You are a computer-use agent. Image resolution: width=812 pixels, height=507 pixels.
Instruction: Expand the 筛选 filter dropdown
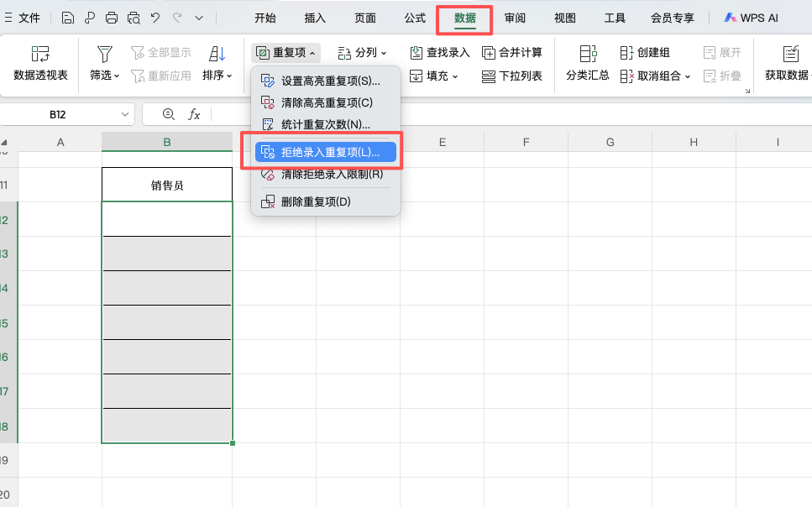[x=103, y=76]
